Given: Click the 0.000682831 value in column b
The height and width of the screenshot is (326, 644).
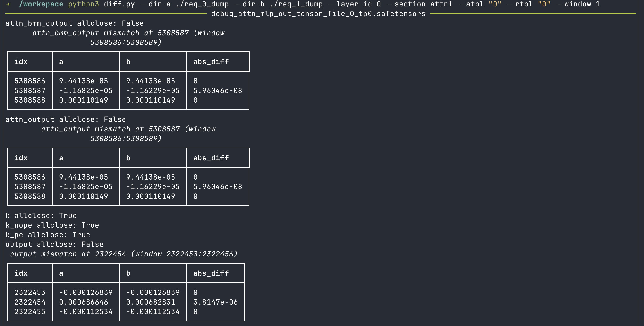Looking at the screenshot, I should point(150,302).
